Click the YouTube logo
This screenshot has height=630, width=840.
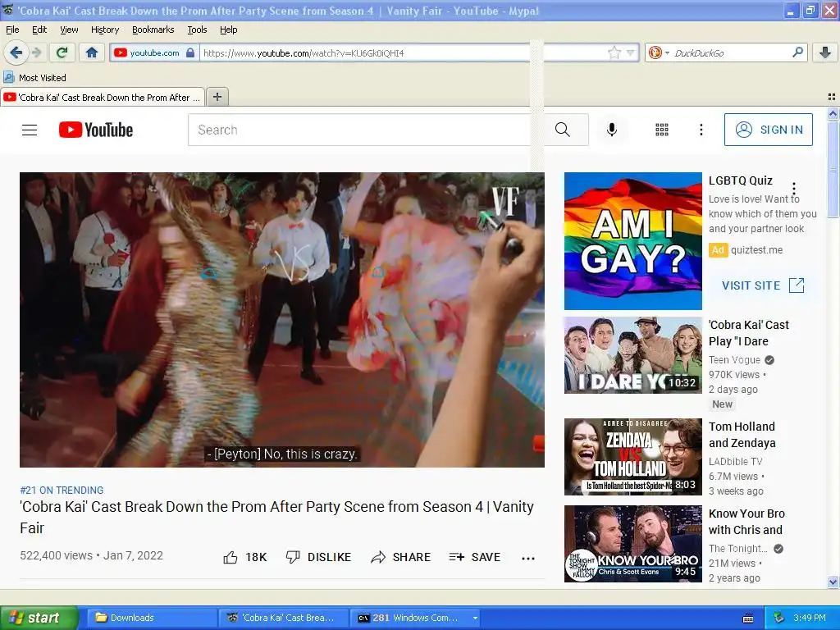(x=96, y=130)
